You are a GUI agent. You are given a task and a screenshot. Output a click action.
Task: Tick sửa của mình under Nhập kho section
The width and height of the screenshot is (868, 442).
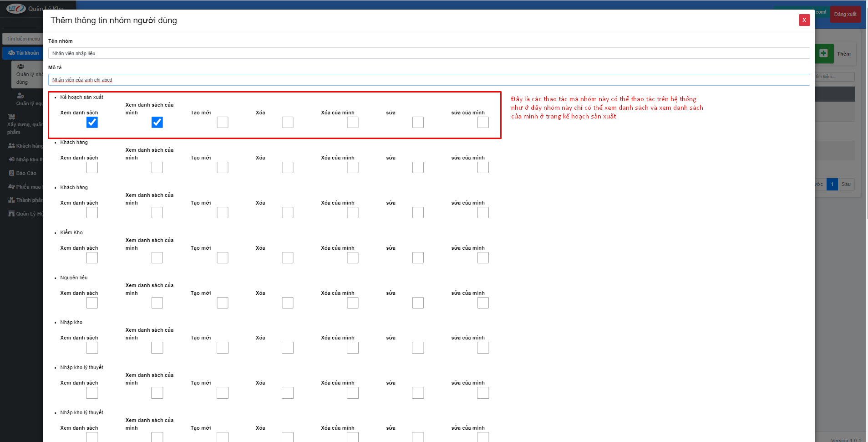[x=483, y=348]
